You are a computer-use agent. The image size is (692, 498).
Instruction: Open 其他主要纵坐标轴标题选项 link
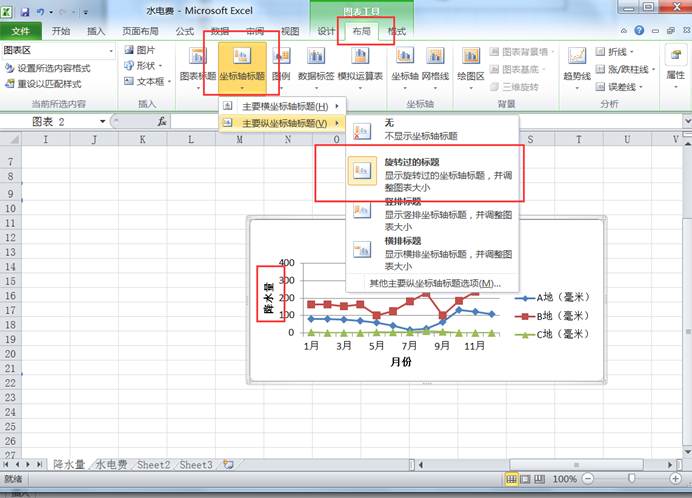(434, 284)
